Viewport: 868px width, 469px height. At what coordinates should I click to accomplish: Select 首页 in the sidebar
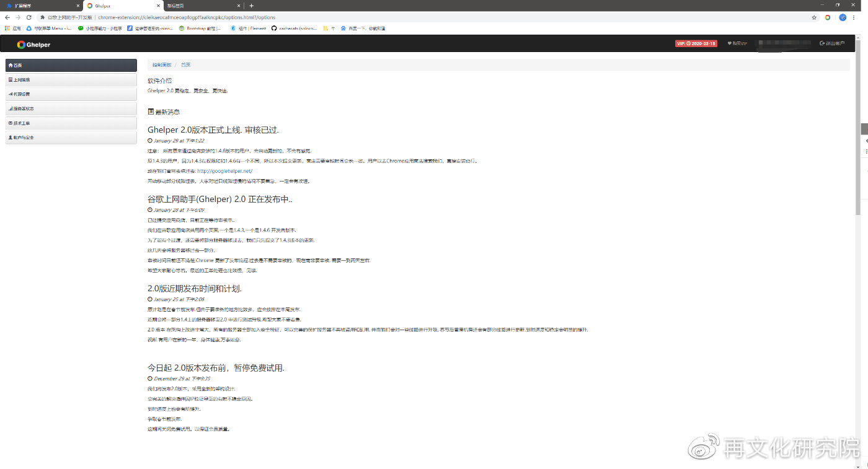[71, 65]
